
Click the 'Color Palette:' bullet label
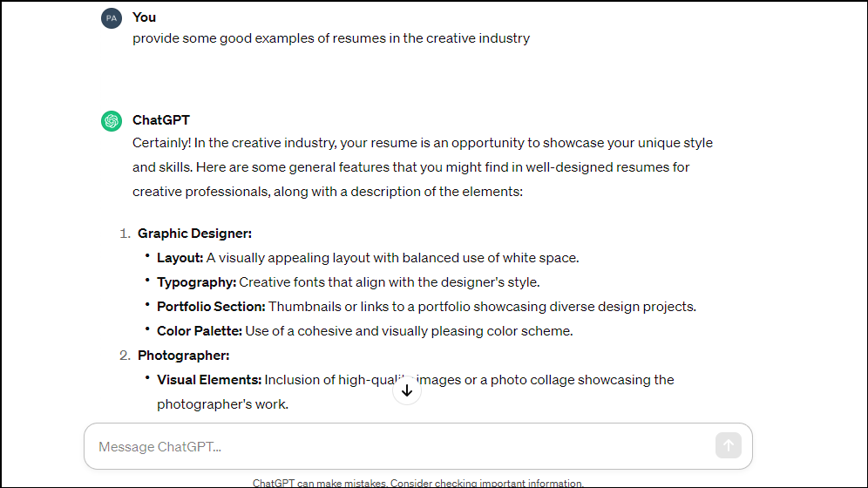(x=200, y=331)
